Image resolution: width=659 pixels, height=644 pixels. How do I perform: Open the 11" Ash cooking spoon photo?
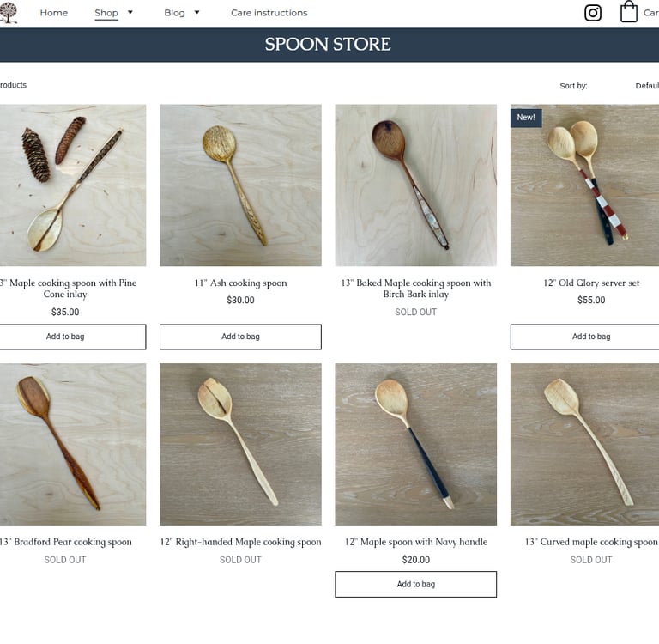(x=240, y=185)
